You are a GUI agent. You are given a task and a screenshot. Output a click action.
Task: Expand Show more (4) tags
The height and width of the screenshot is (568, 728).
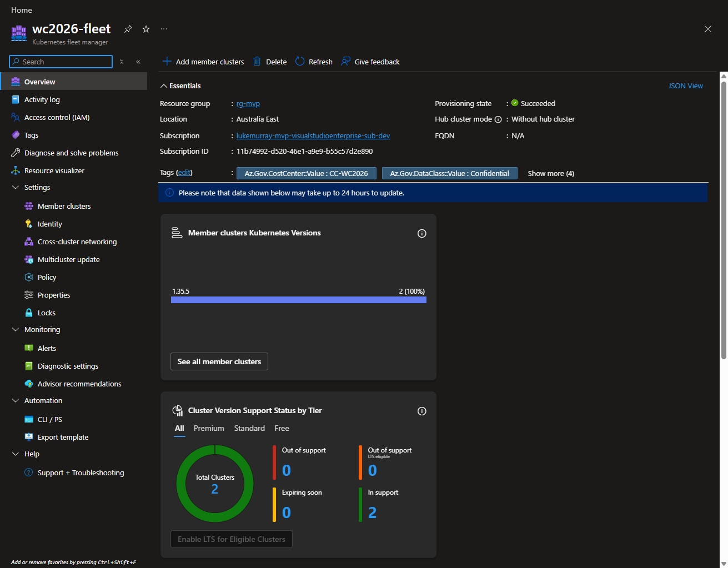click(551, 173)
